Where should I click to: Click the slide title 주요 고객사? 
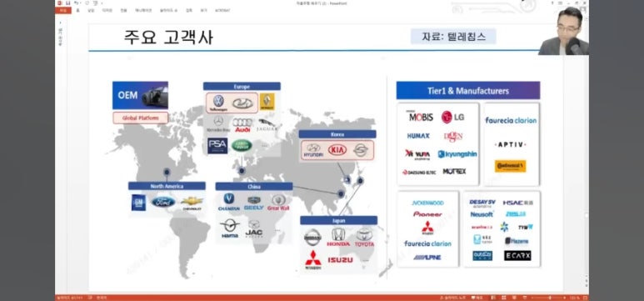pyautogui.click(x=168, y=38)
